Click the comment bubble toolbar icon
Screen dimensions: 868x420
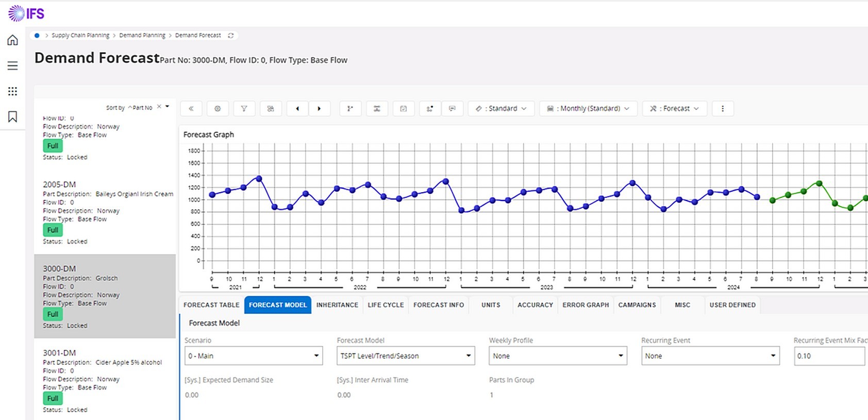coord(452,109)
